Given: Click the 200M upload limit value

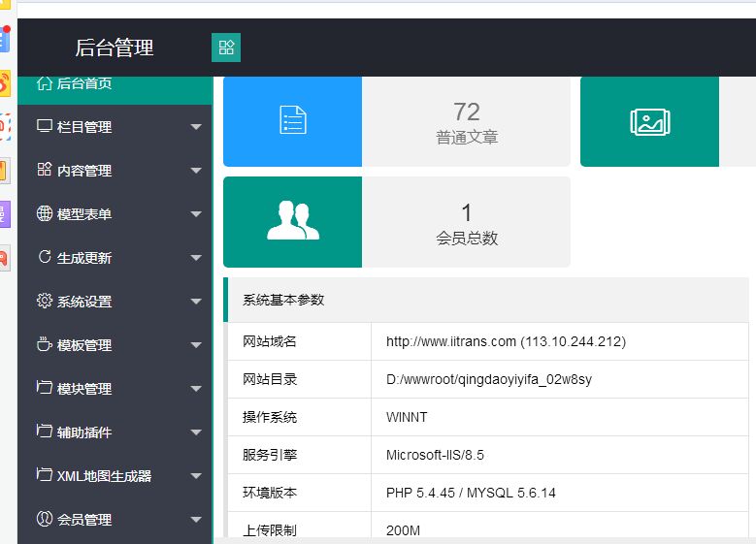Looking at the screenshot, I should click(x=403, y=530).
